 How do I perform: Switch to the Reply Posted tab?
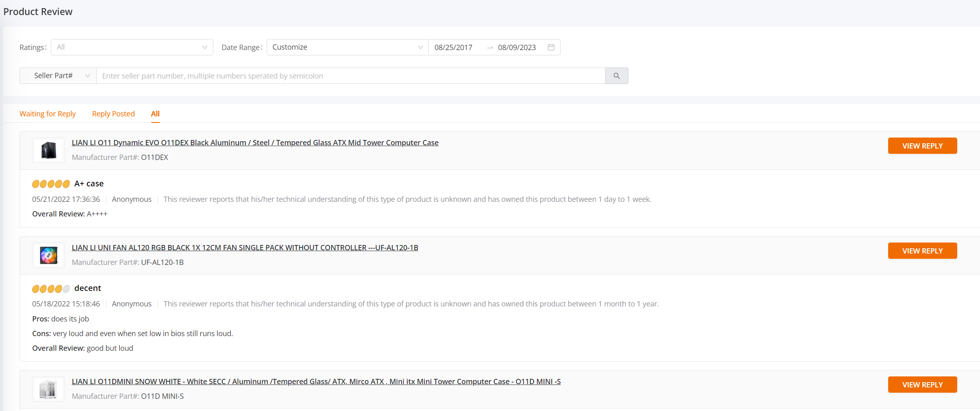pos(113,114)
